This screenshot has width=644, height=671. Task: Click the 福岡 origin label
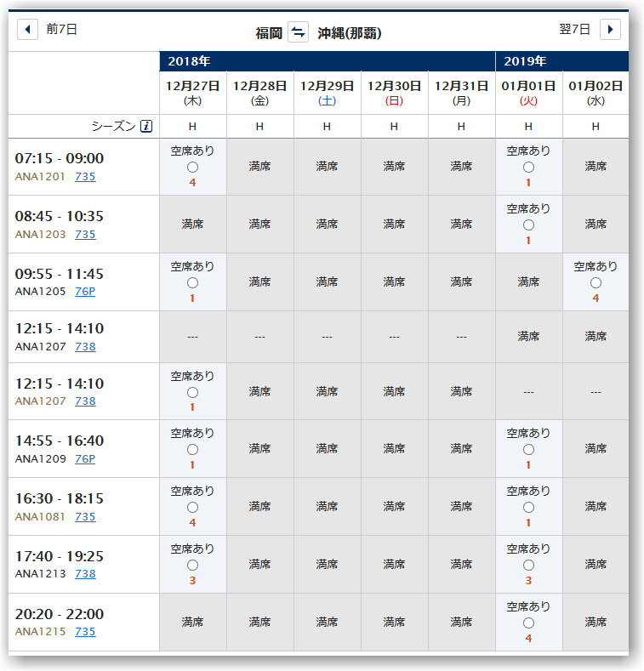269,33
